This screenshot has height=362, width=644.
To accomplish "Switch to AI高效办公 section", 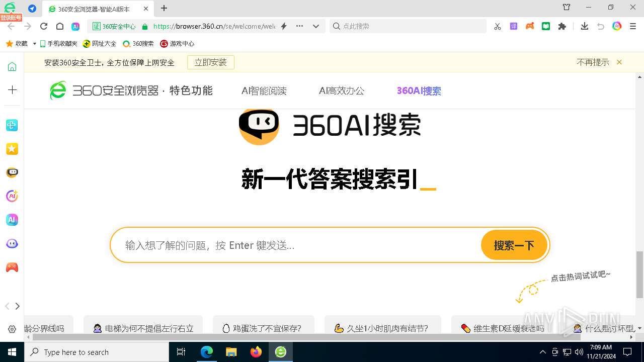I will pyautogui.click(x=342, y=91).
